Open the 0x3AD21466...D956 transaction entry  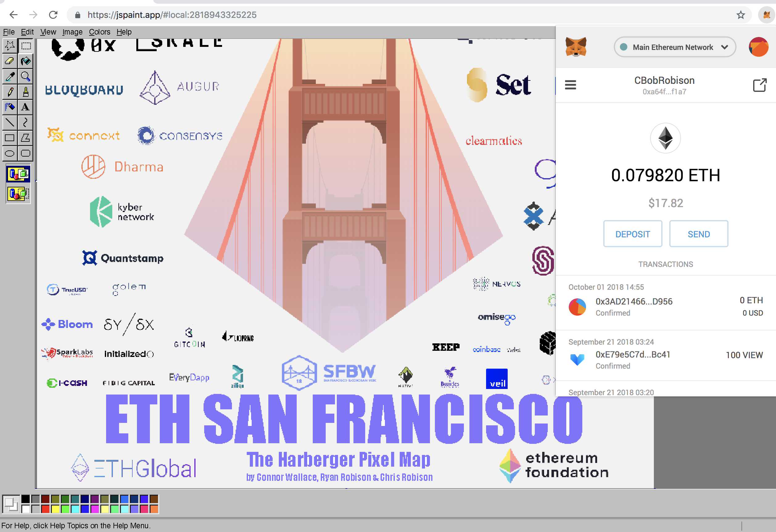[634, 302]
